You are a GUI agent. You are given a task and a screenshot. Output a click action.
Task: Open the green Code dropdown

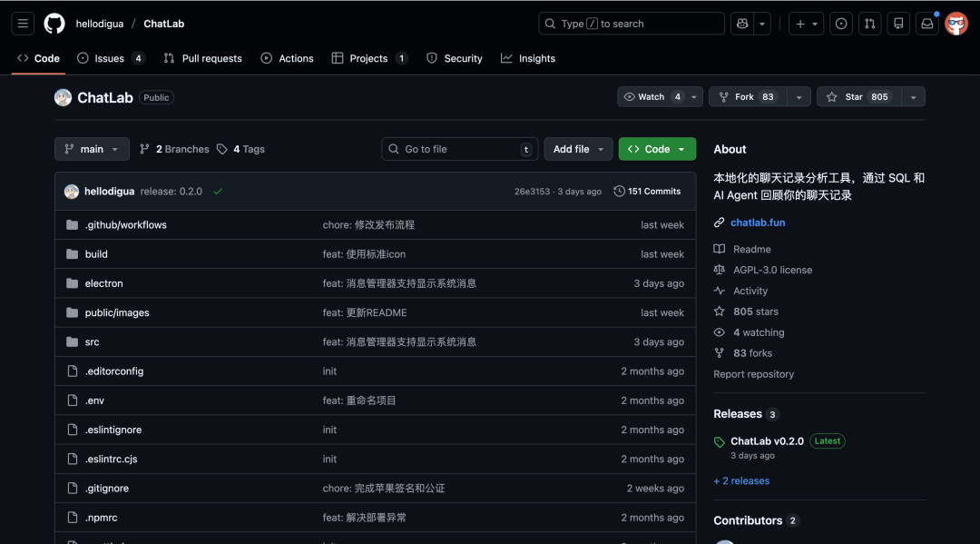[657, 149]
